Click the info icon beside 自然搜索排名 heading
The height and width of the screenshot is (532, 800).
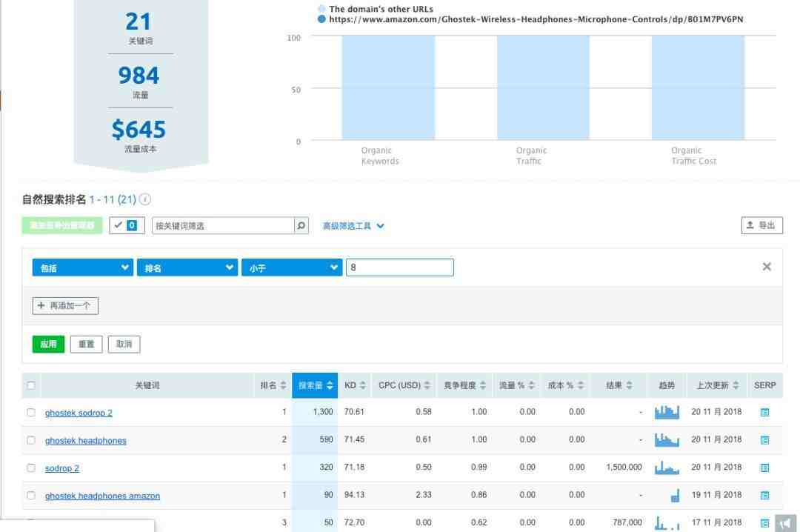(x=145, y=199)
